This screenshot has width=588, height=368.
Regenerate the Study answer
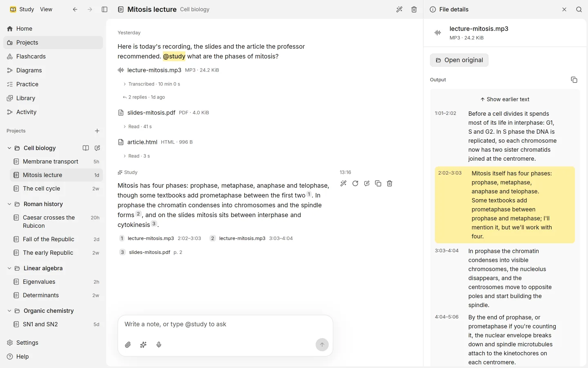coord(355,184)
